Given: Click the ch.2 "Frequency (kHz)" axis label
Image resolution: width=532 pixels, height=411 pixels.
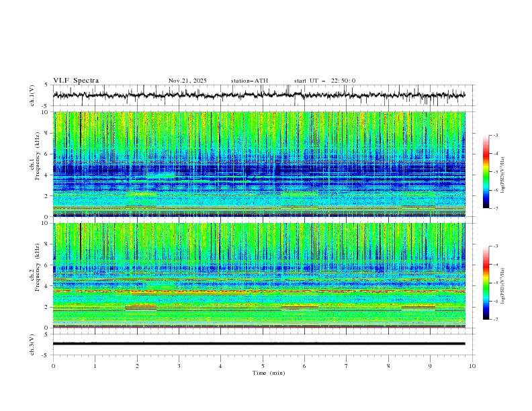Looking at the screenshot, I should pos(38,267).
